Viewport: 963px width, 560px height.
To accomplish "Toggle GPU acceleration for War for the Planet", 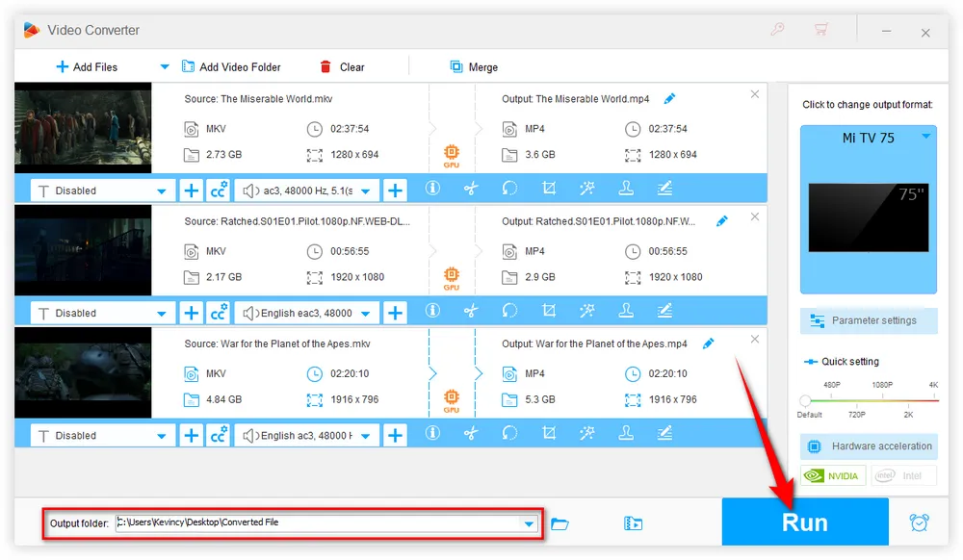I will click(452, 400).
